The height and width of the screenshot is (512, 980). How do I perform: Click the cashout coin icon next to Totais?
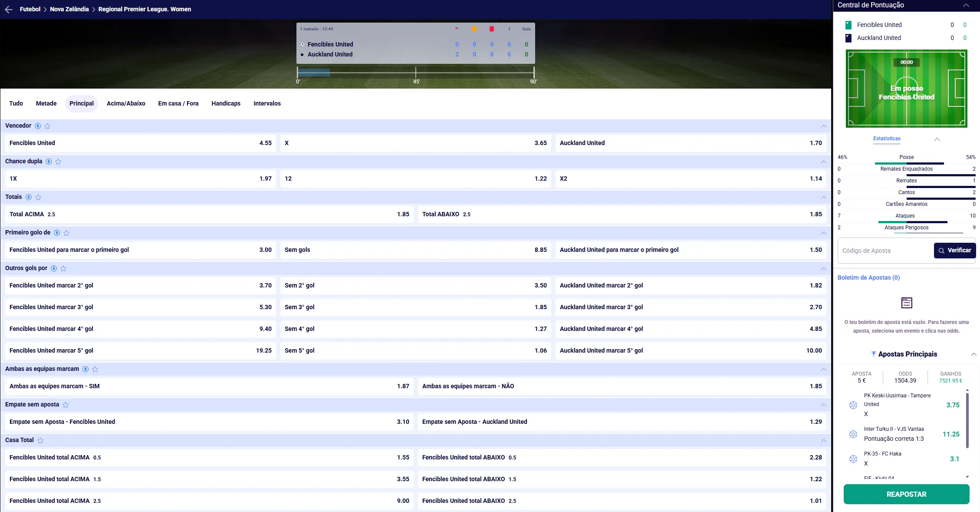(29, 197)
